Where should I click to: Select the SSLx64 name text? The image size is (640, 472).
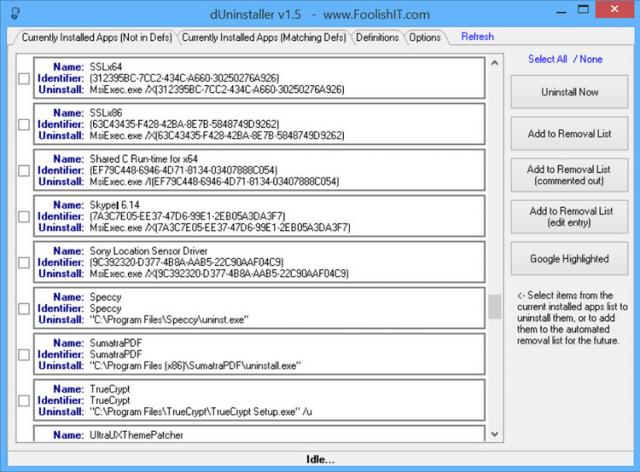click(x=106, y=67)
